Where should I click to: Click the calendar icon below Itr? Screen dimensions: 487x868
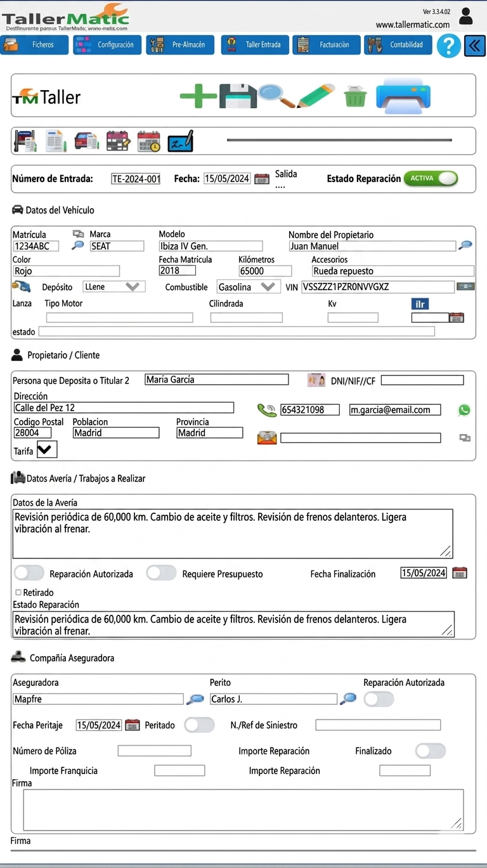point(457,317)
